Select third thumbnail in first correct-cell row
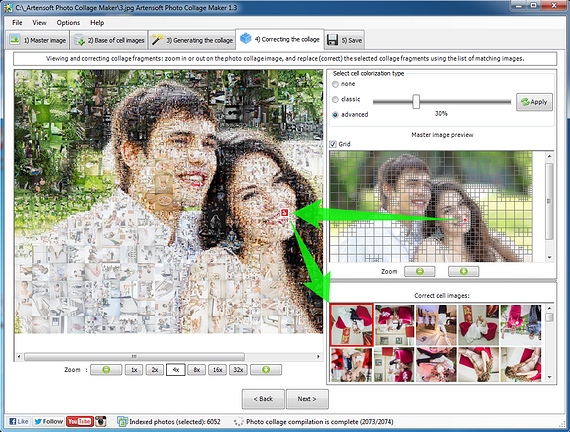Viewport: 570px width, 432px height. [436, 325]
